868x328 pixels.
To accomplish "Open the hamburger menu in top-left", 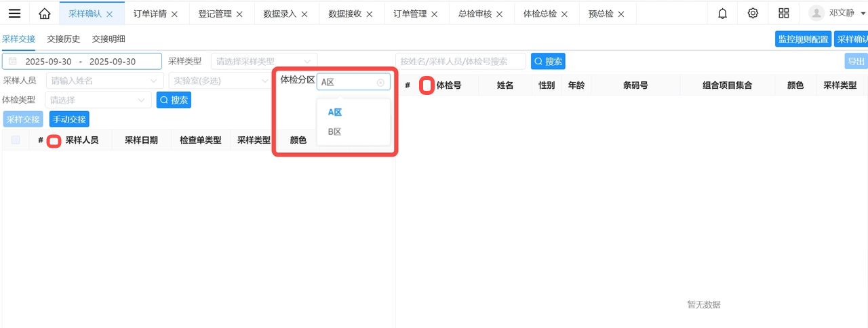I will click(14, 14).
